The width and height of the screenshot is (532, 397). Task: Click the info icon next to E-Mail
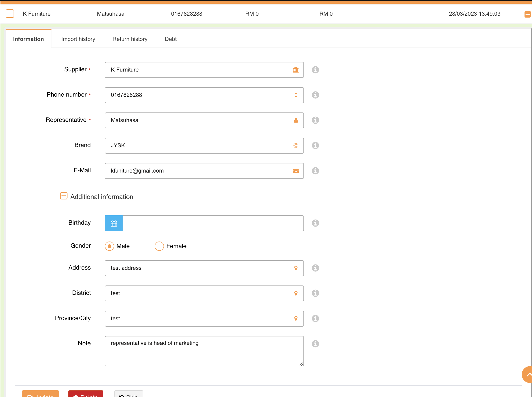315,171
